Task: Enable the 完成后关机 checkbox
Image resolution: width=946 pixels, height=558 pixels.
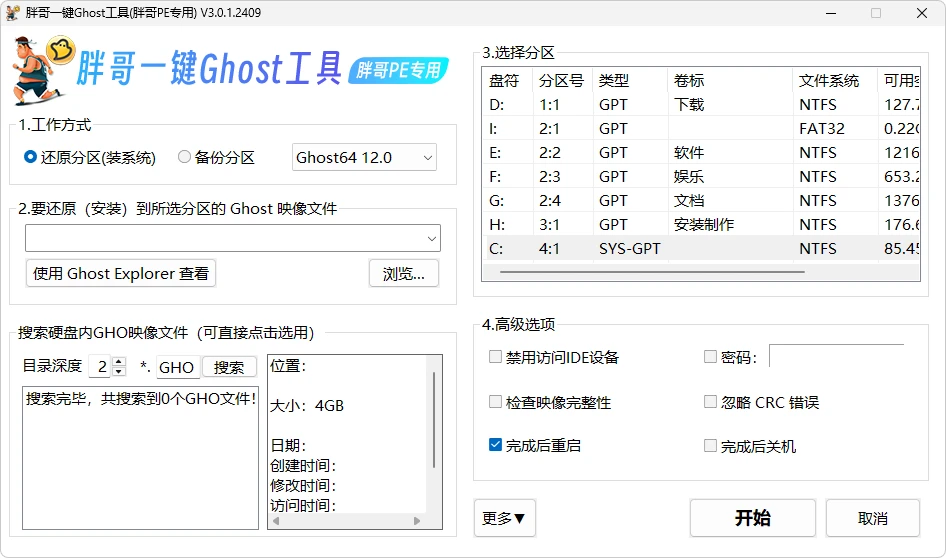Action: (711, 446)
